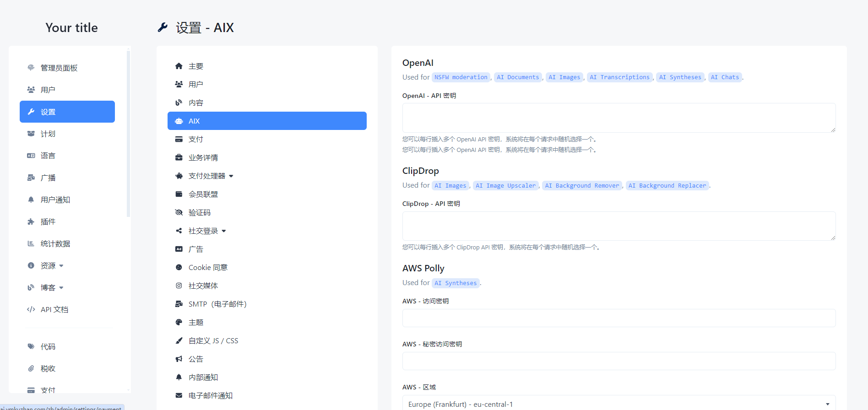Click the AI Images tag under ClipDrop

click(x=450, y=186)
